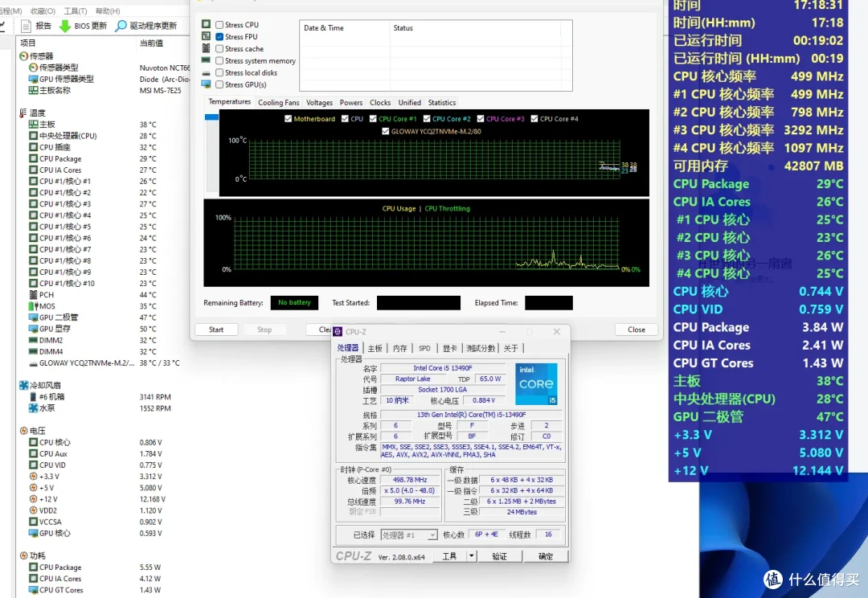Click the 当前值 column header

pos(162,43)
